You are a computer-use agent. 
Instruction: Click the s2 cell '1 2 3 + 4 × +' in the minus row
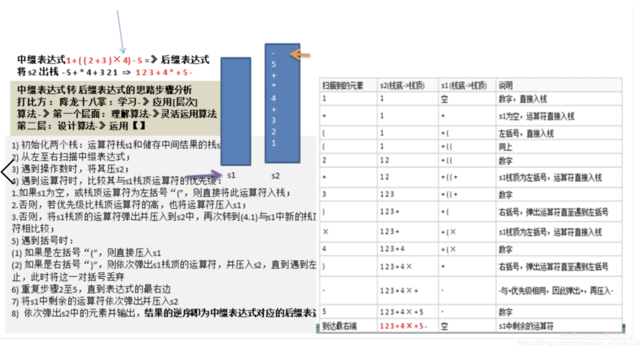pyautogui.click(x=399, y=291)
